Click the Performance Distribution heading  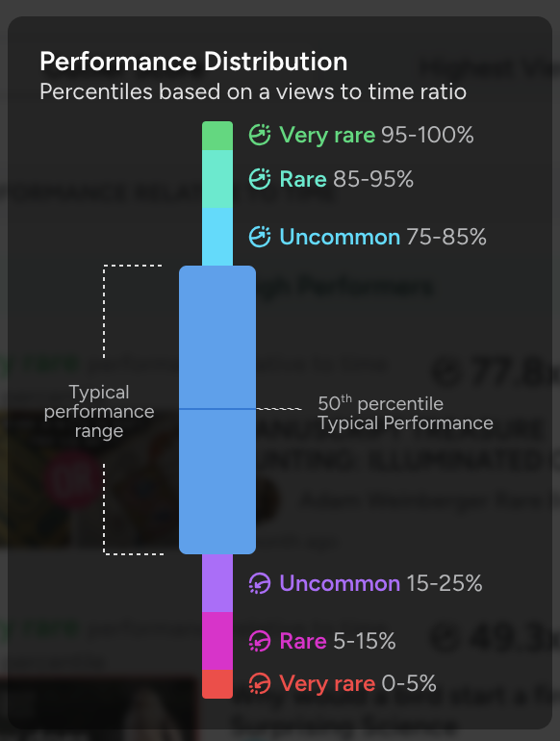point(193,62)
